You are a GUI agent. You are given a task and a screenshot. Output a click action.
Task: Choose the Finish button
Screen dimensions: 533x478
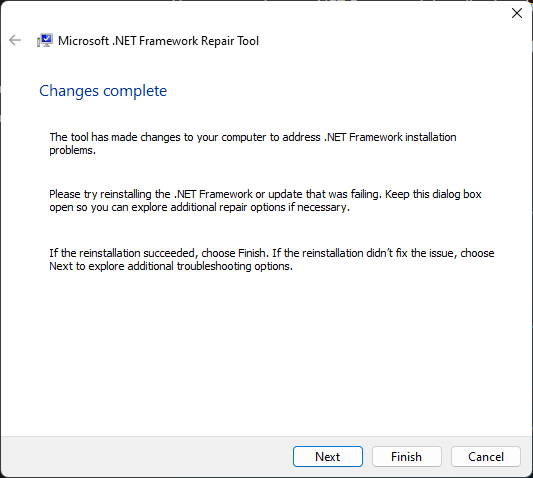407,457
